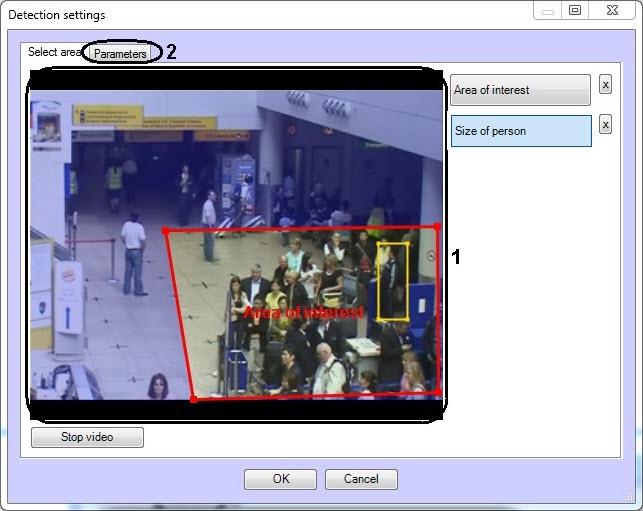Stop the video playback
This screenshot has height=511, width=643.
pyautogui.click(x=87, y=437)
